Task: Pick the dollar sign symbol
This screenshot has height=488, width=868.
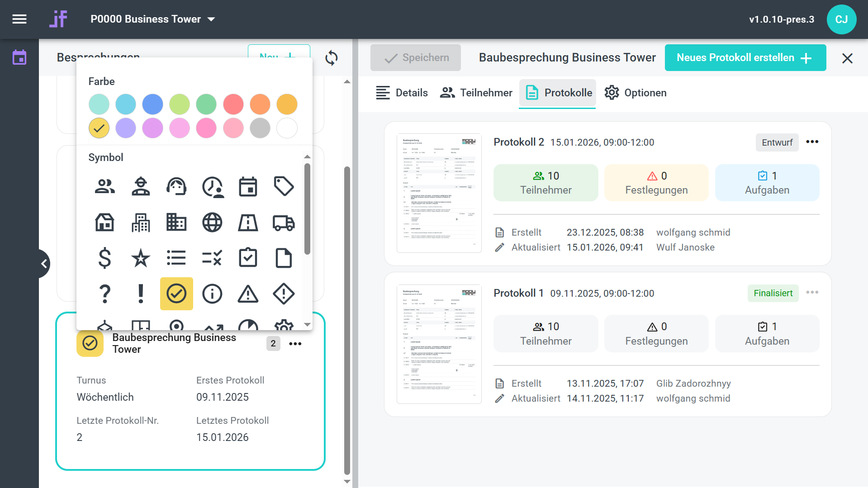Action: [x=104, y=258]
